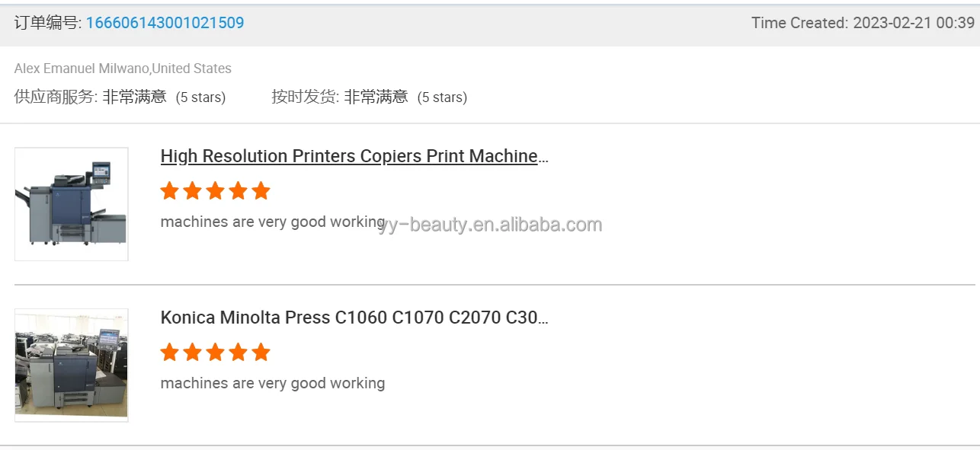Click the review comment under Konica Minolta

[272, 383]
